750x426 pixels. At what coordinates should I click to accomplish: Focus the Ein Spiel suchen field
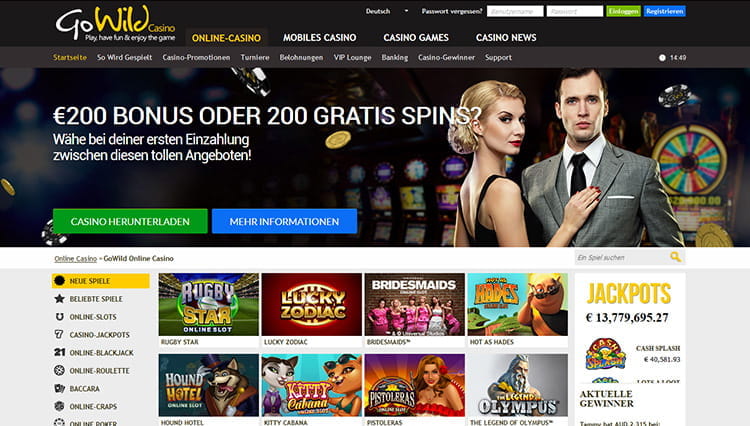622,258
